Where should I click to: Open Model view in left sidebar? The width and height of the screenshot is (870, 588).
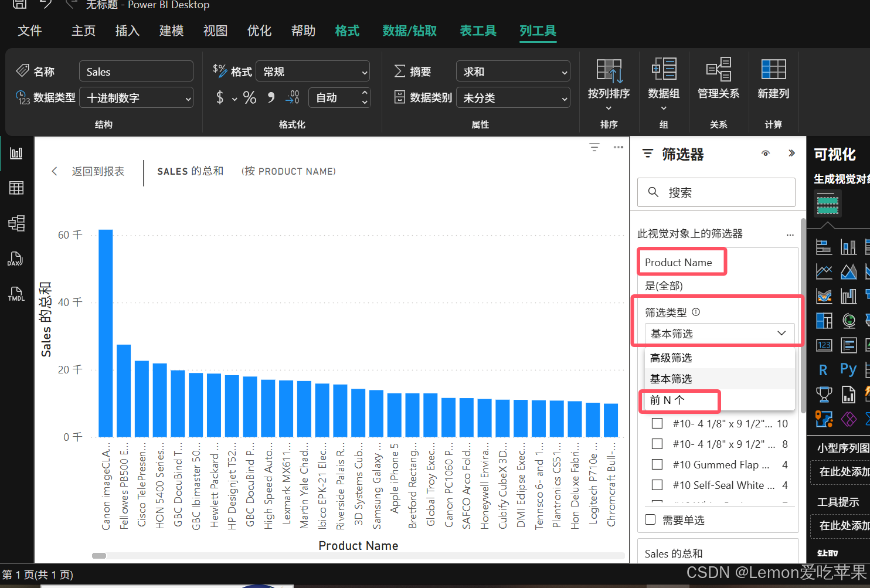[16, 223]
